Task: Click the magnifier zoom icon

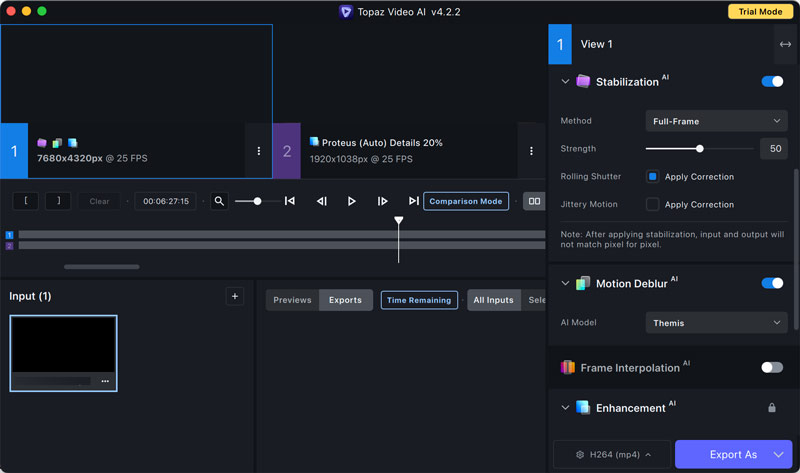Action: tap(219, 201)
